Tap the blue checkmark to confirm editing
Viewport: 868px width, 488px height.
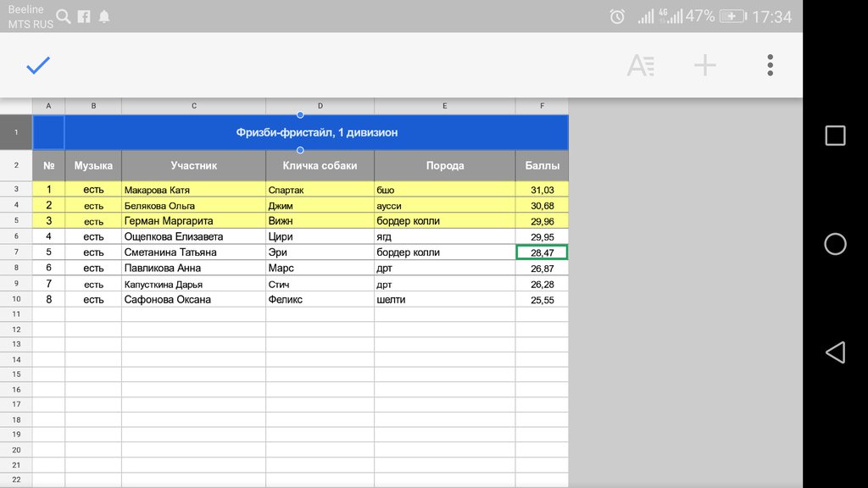coord(38,65)
